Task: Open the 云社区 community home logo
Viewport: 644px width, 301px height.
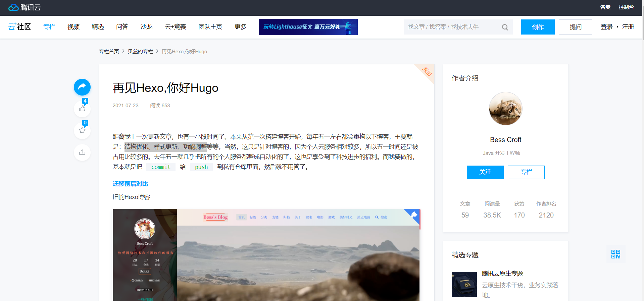Action: [x=19, y=27]
